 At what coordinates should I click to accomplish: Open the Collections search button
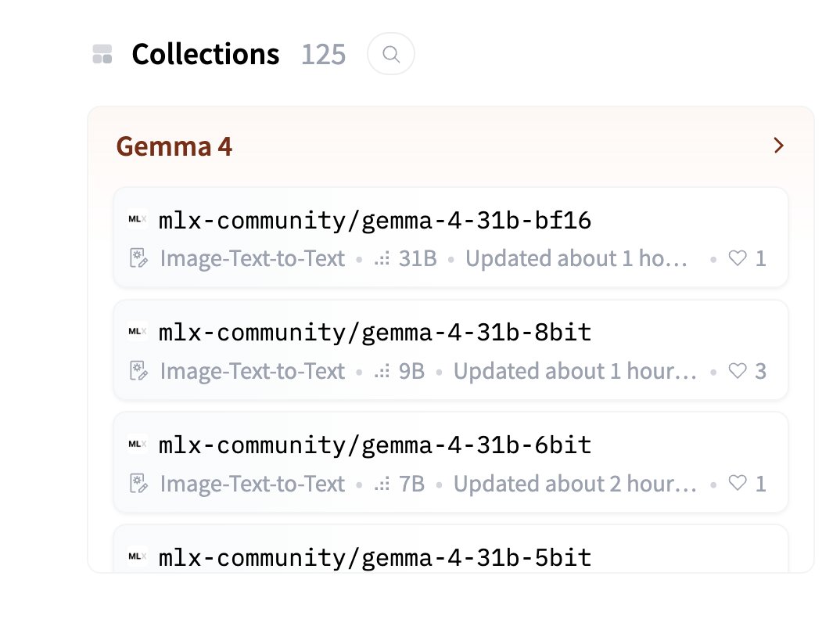391,54
